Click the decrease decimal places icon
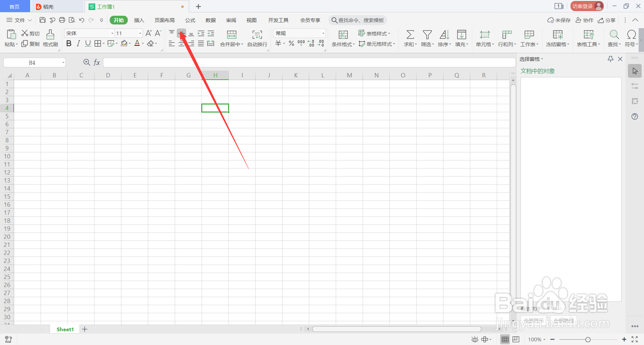The image size is (644, 345). 321,44
